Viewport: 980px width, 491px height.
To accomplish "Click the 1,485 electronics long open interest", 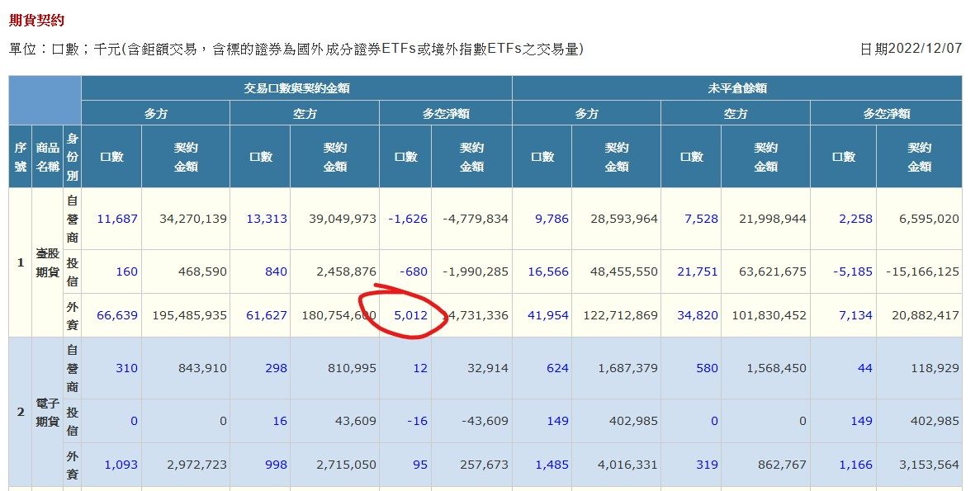I will point(552,465).
